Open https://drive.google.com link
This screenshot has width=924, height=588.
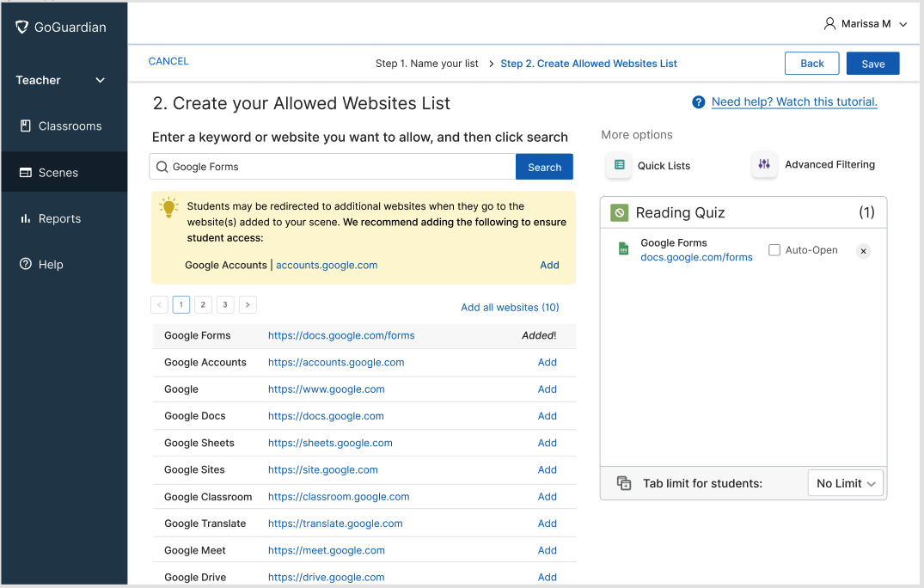click(326, 577)
